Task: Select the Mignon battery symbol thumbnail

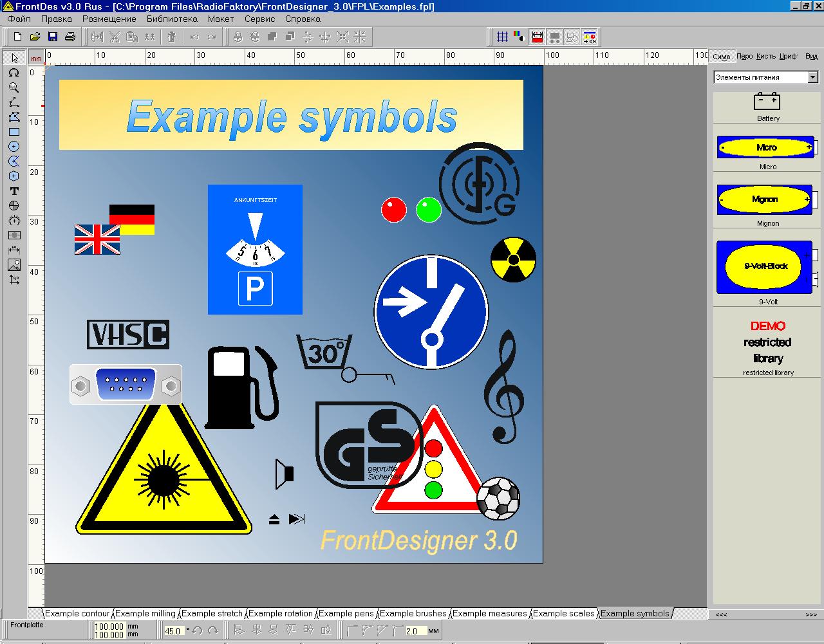Action: pyautogui.click(x=767, y=199)
